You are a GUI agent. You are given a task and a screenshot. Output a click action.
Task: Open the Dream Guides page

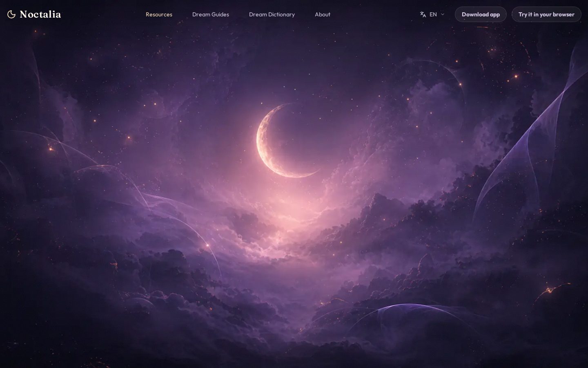pyautogui.click(x=211, y=14)
